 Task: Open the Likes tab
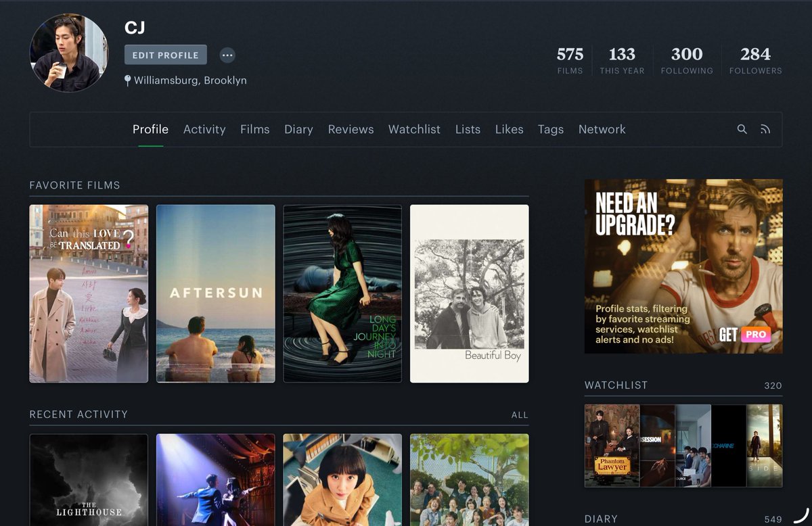point(509,129)
